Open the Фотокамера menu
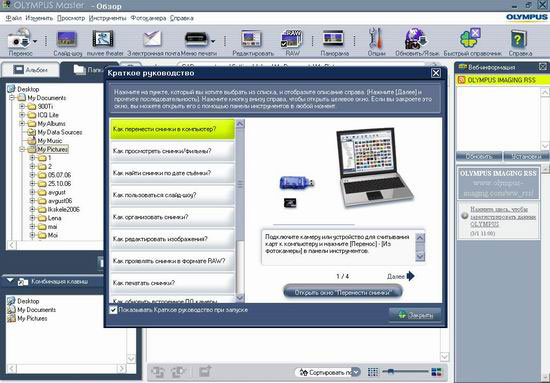The image size is (550, 383). 148,18
